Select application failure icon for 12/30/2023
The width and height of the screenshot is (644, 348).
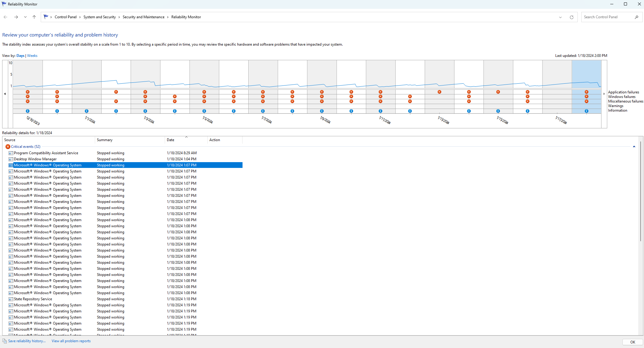[28, 92]
